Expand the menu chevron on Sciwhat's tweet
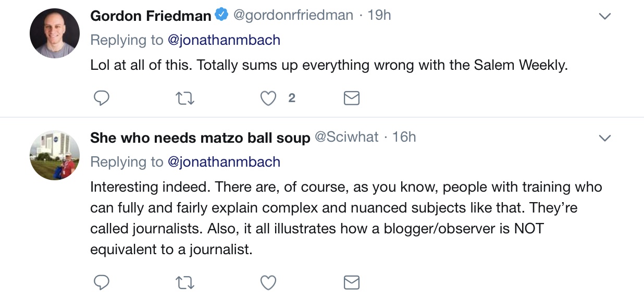 604,138
